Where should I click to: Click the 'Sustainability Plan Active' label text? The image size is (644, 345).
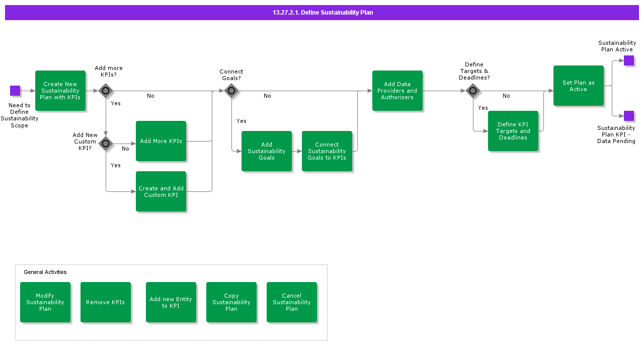click(617, 46)
